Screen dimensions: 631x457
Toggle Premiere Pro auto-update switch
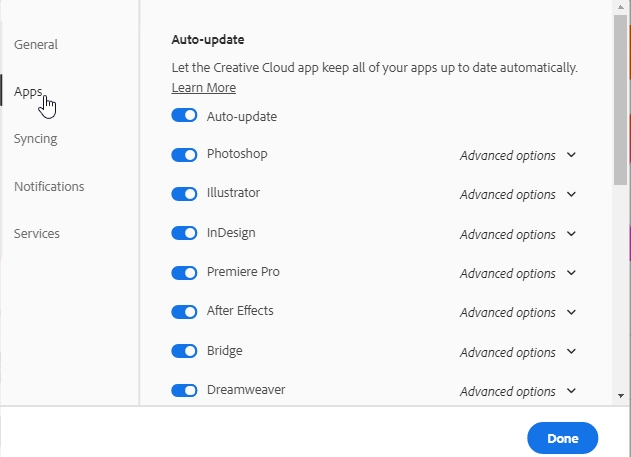[x=184, y=273]
